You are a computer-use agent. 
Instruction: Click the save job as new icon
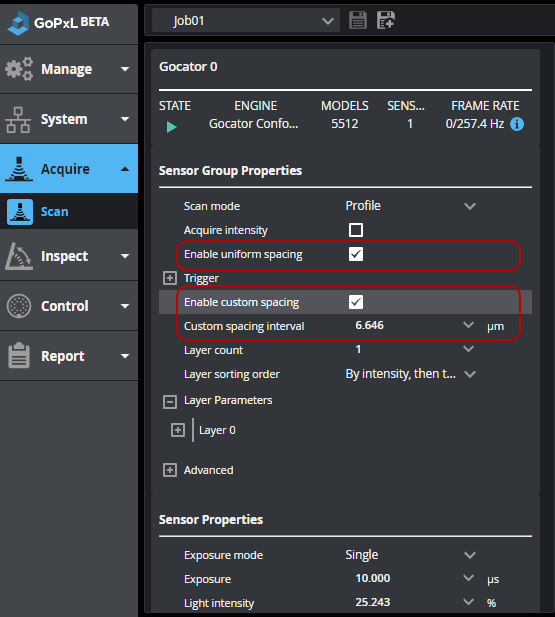click(386, 20)
